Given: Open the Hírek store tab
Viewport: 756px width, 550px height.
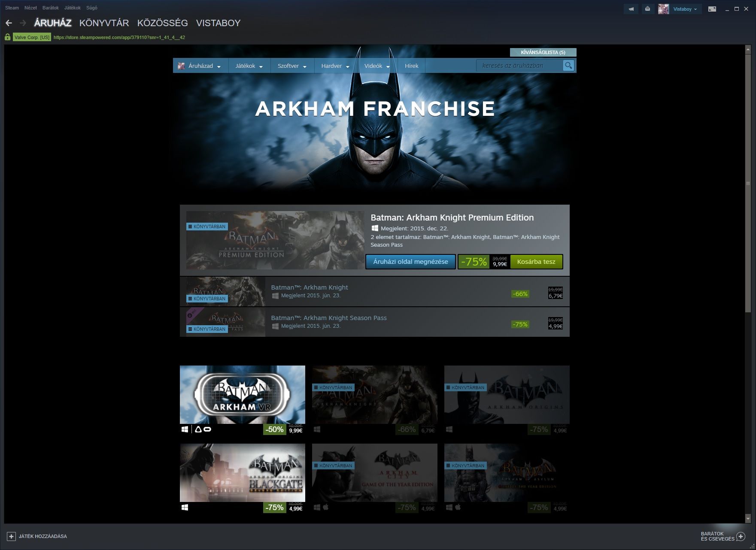Looking at the screenshot, I should [411, 66].
